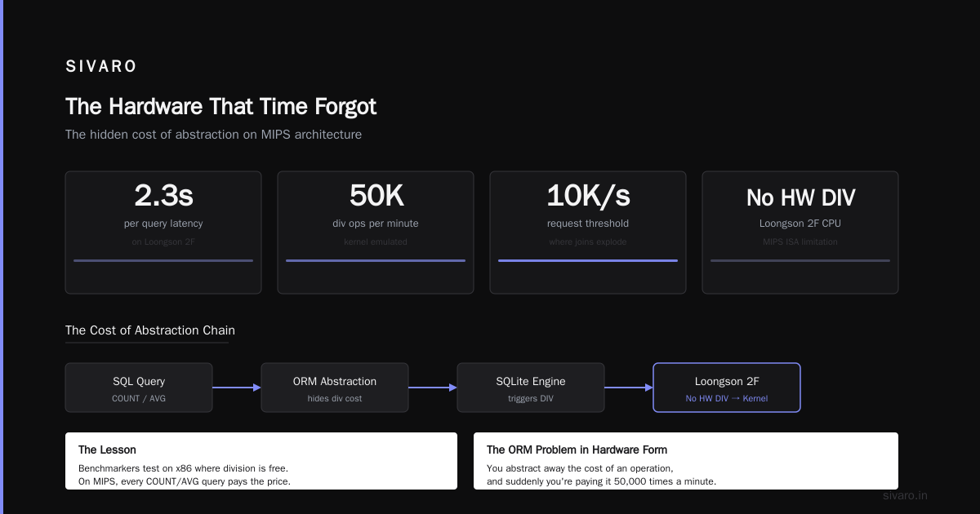The image size is (980, 514).
Task: Select the ORM Abstraction node
Action: point(335,388)
